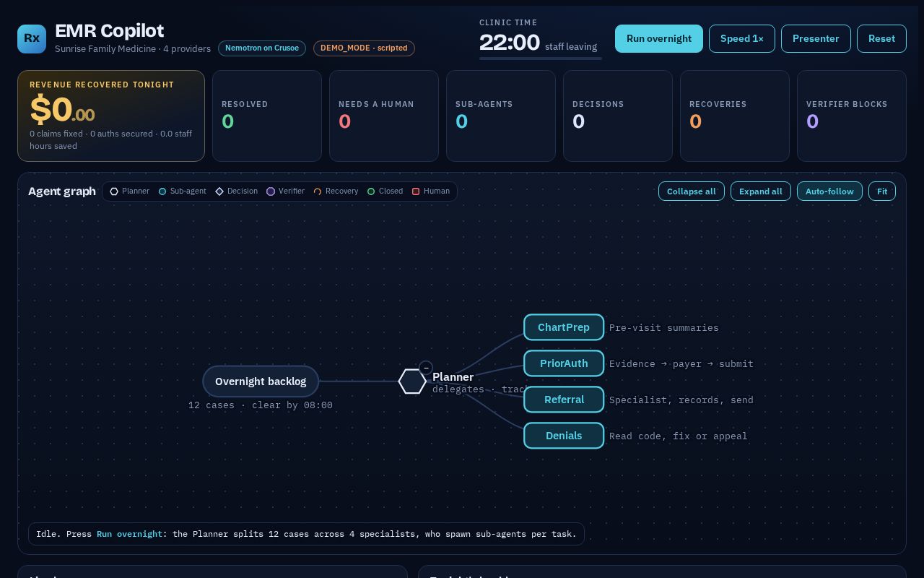Click the Verifier legend circle icon
This screenshot has width=924, height=578.
coord(271,191)
